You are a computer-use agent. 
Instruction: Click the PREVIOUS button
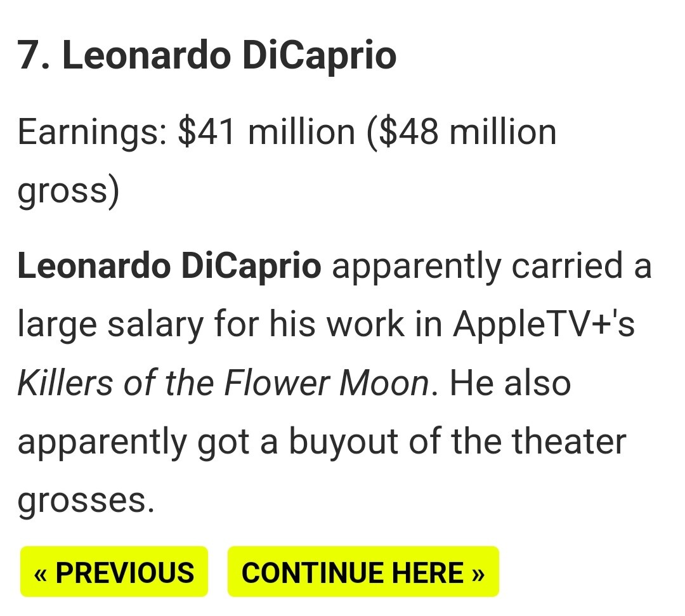(114, 572)
